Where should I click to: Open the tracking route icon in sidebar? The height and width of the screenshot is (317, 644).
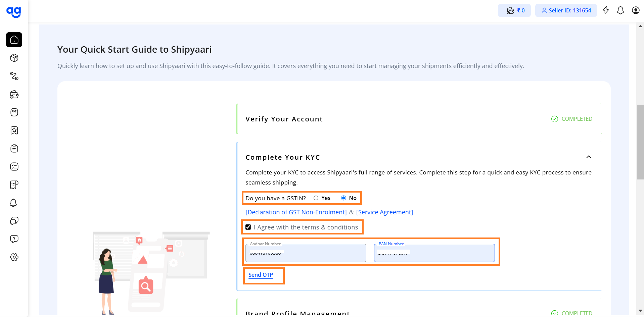click(14, 76)
